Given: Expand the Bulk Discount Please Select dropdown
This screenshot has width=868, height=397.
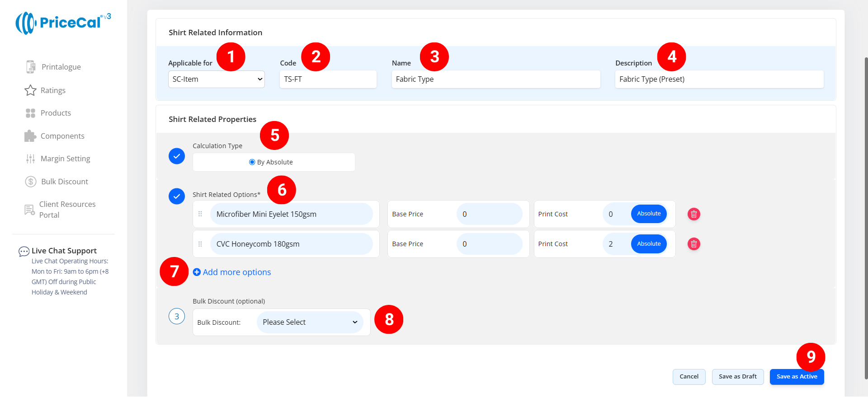Looking at the screenshot, I should tap(310, 322).
